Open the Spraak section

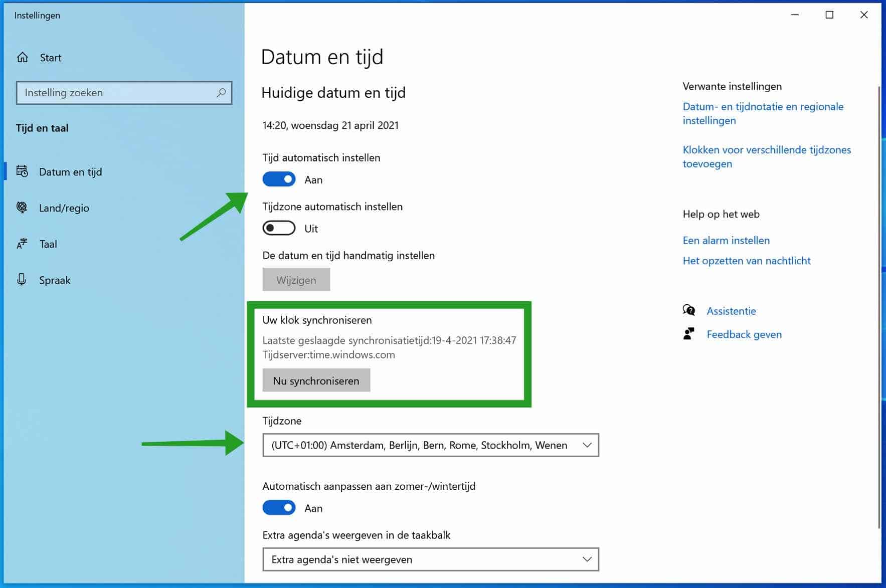tap(124, 280)
